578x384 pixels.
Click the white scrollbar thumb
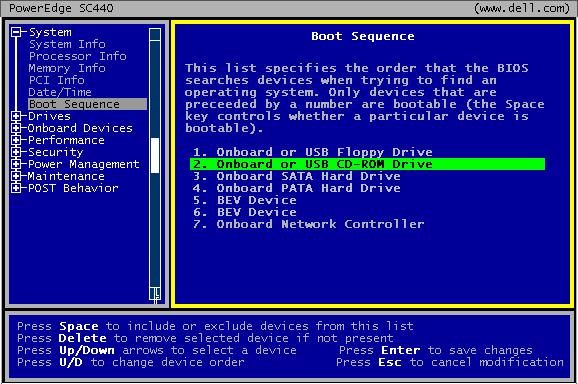pyautogui.click(x=155, y=156)
